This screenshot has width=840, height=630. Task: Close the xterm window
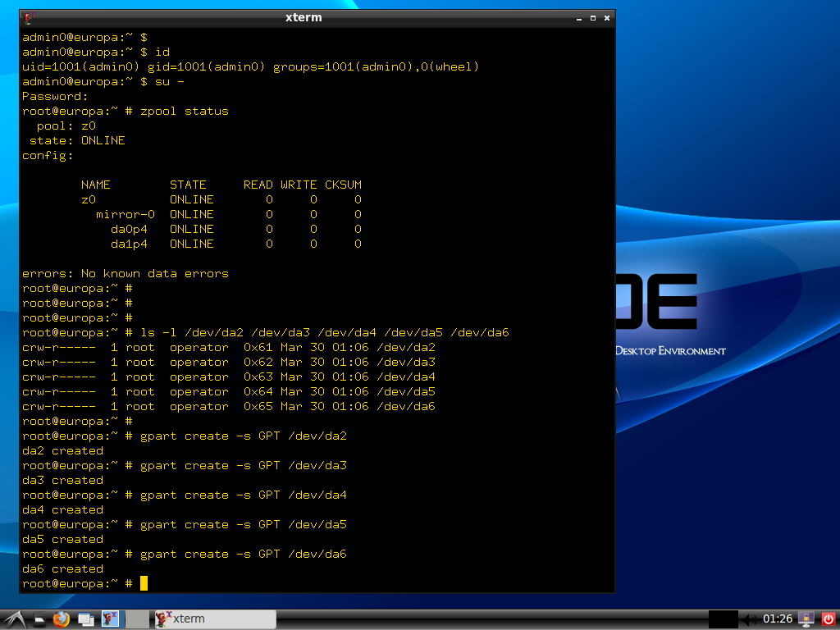[607, 17]
